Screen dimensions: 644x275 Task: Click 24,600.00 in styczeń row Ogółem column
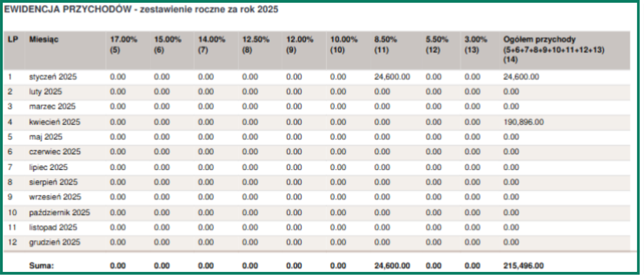[521, 77]
